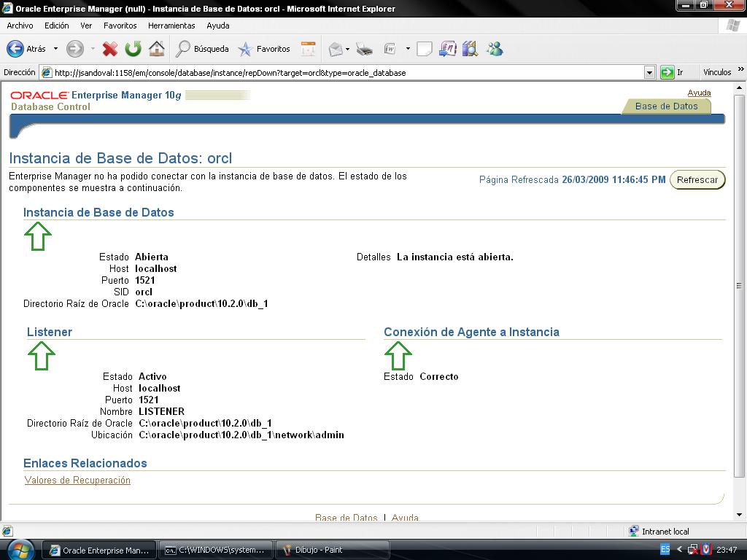Image resolution: width=747 pixels, height=560 pixels.
Task: Print the page with the printer icon
Action: (x=365, y=49)
